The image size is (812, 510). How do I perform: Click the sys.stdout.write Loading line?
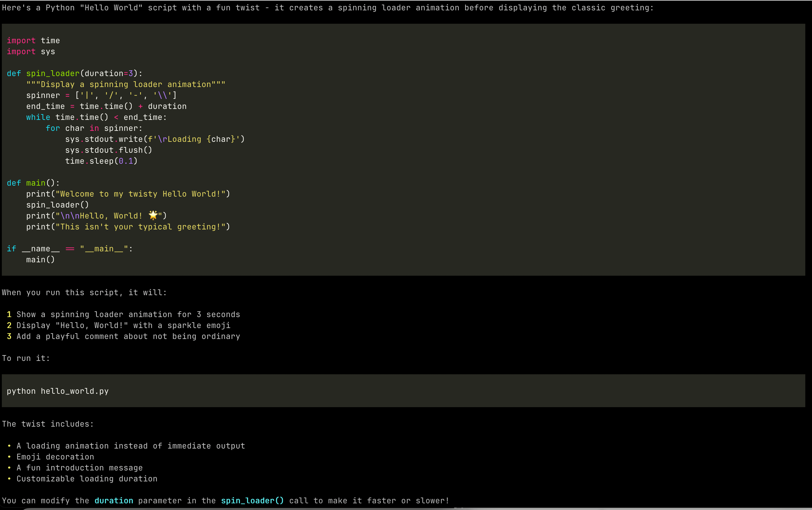tap(155, 139)
